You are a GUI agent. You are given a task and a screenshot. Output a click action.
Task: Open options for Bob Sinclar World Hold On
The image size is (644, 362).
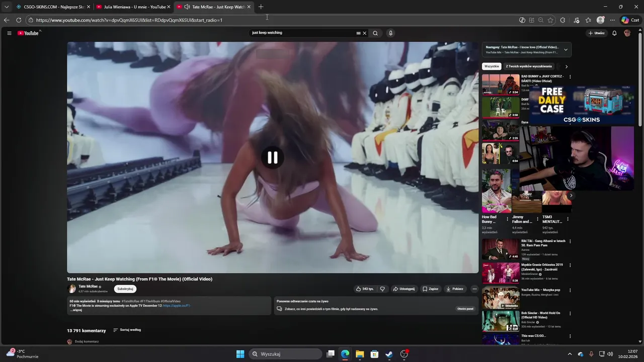570,313
